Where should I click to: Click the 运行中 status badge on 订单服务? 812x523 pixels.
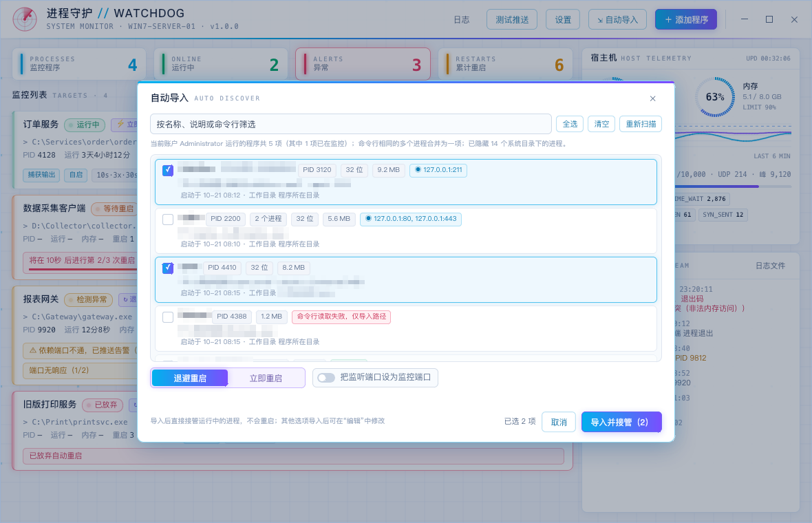85,125
